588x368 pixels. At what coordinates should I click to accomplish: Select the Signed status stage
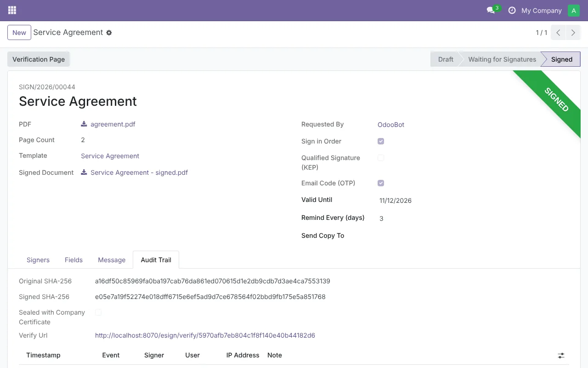coord(562,59)
